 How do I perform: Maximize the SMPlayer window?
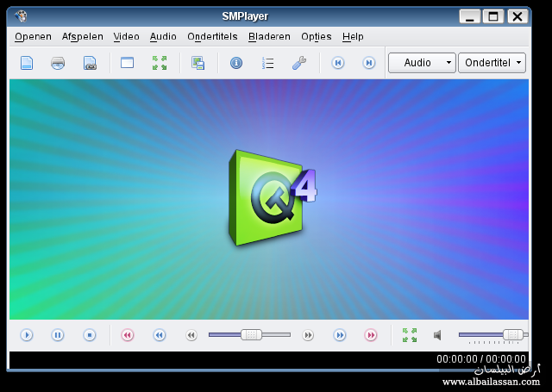(493, 16)
